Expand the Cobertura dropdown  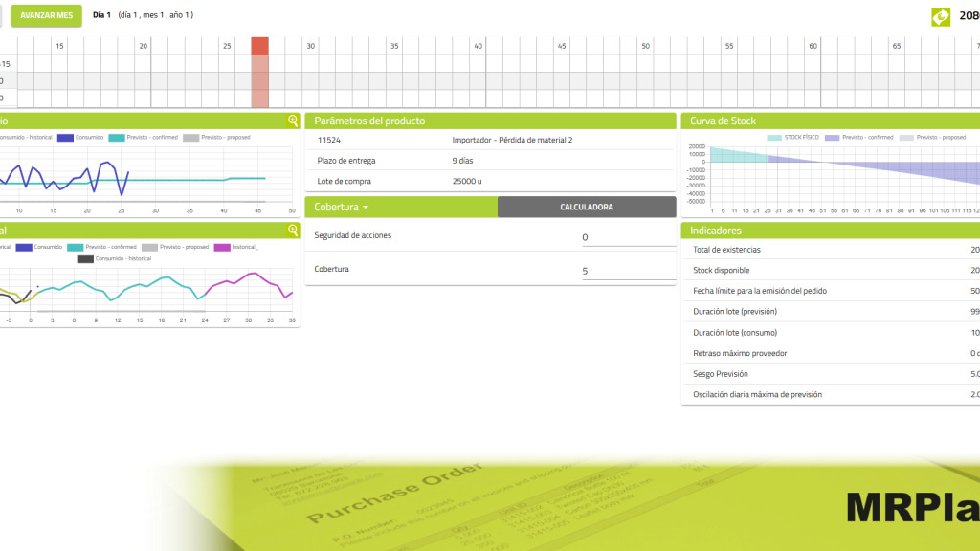pyautogui.click(x=342, y=207)
